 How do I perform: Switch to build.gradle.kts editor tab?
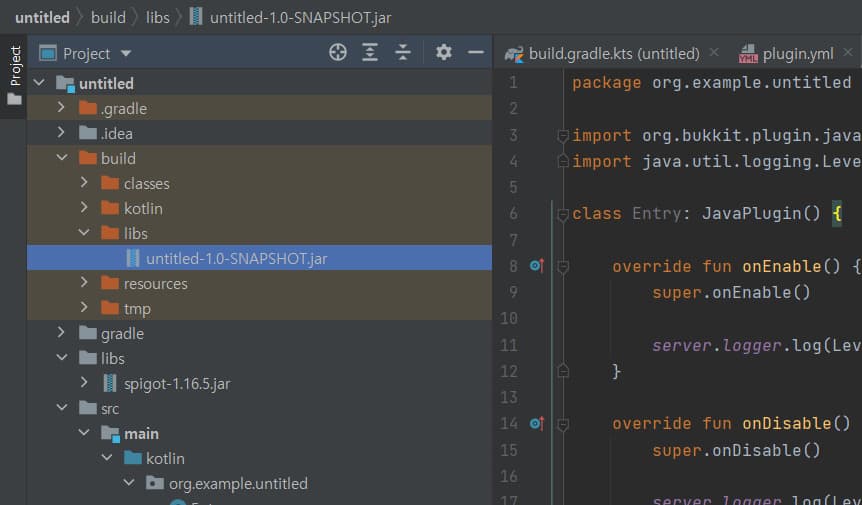pyautogui.click(x=612, y=53)
